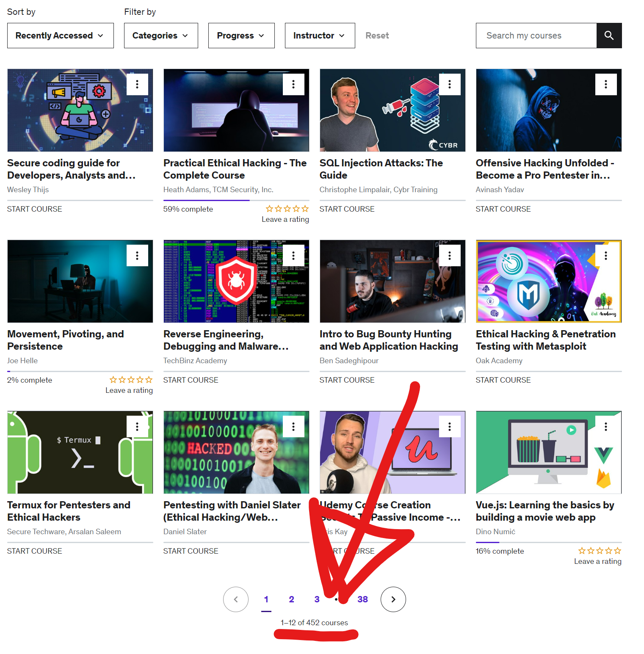Image resolution: width=644 pixels, height=654 pixels.
Task: Open Reverse Engineering course thumbnail
Action: click(236, 281)
